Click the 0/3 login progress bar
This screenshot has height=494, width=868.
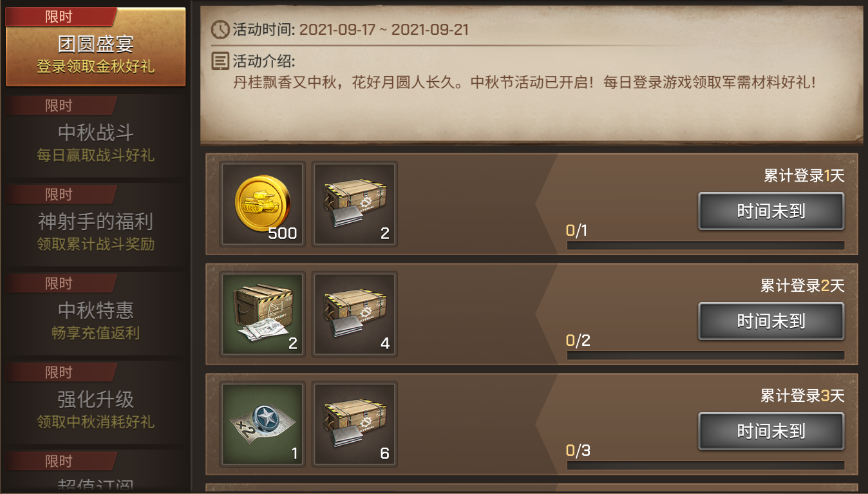(x=705, y=466)
